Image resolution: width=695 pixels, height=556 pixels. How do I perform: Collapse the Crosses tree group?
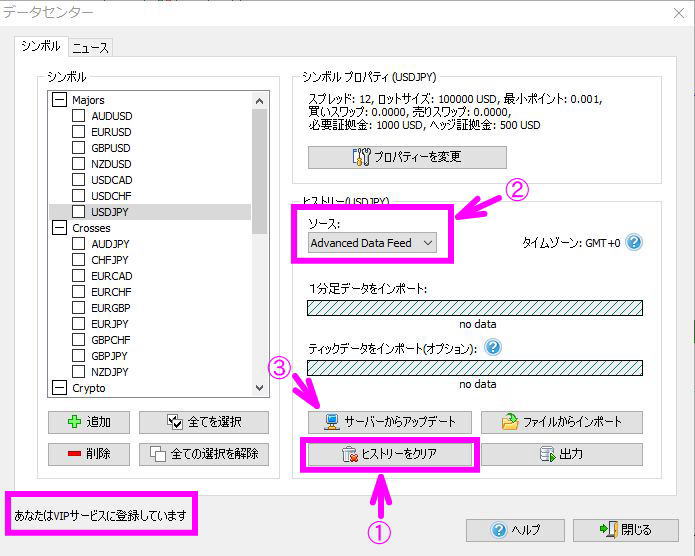tap(59, 228)
